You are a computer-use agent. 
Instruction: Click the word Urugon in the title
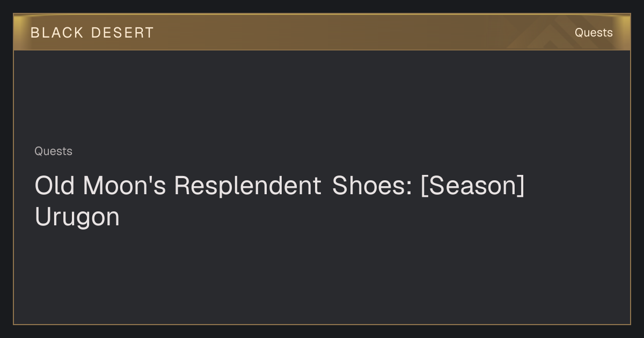point(77,217)
